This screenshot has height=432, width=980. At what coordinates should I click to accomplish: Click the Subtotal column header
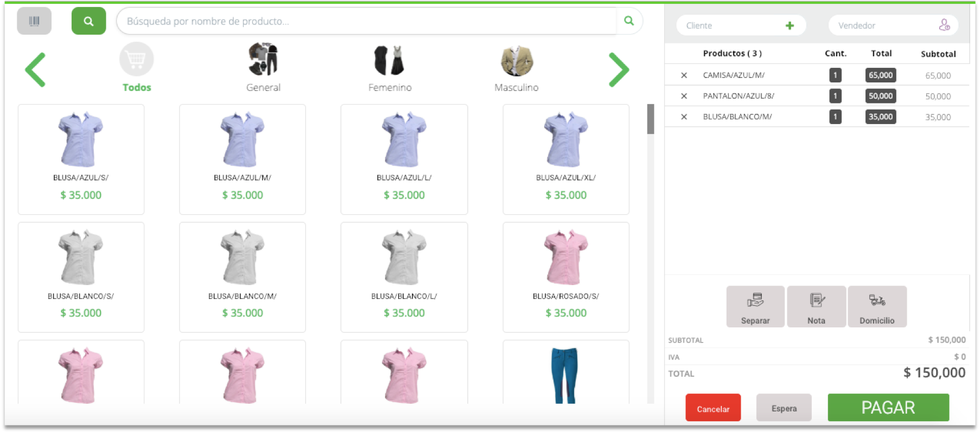(938, 54)
